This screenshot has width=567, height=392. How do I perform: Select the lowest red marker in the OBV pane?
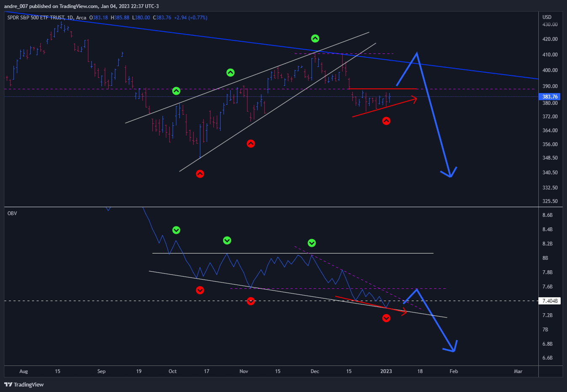tap(386, 318)
